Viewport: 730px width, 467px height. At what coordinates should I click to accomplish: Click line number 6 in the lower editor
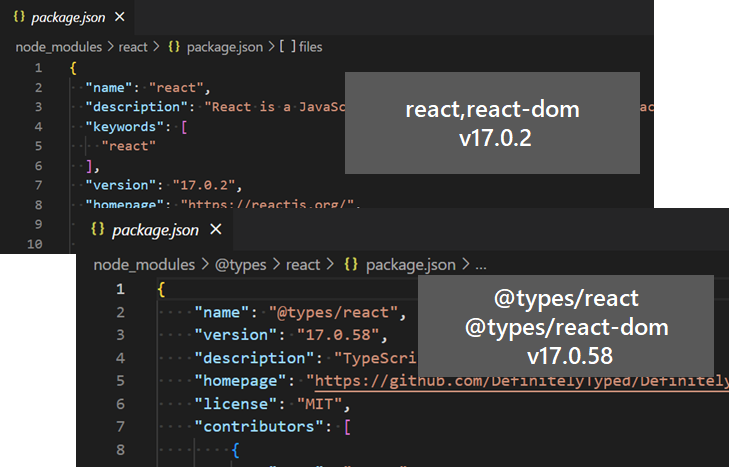pos(120,404)
